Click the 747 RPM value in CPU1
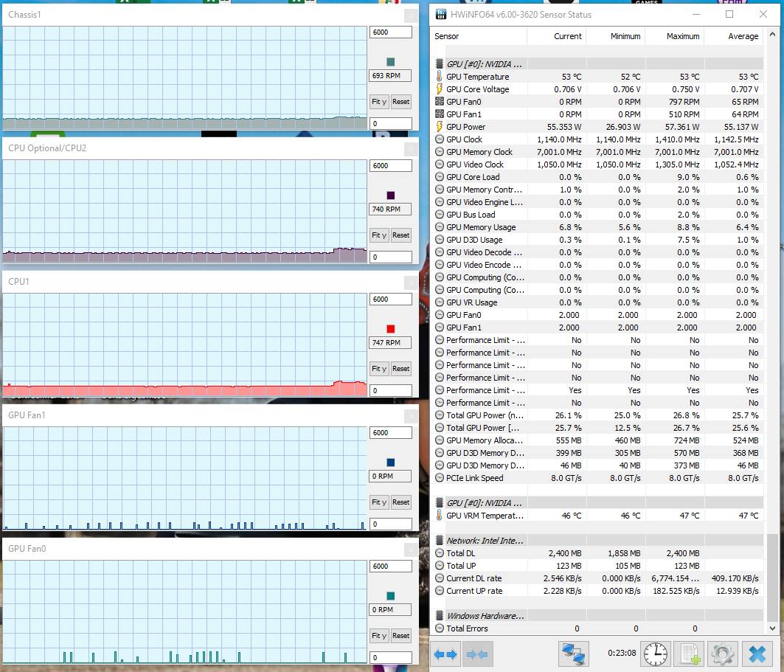The width and height of the screenshot is (784, 672). click(x=390, y=342)
